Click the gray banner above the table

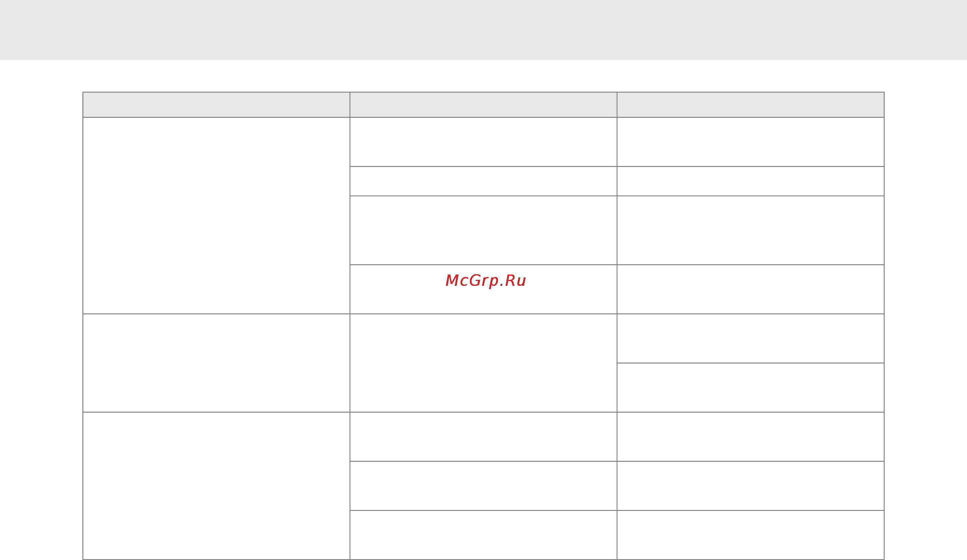483,30
